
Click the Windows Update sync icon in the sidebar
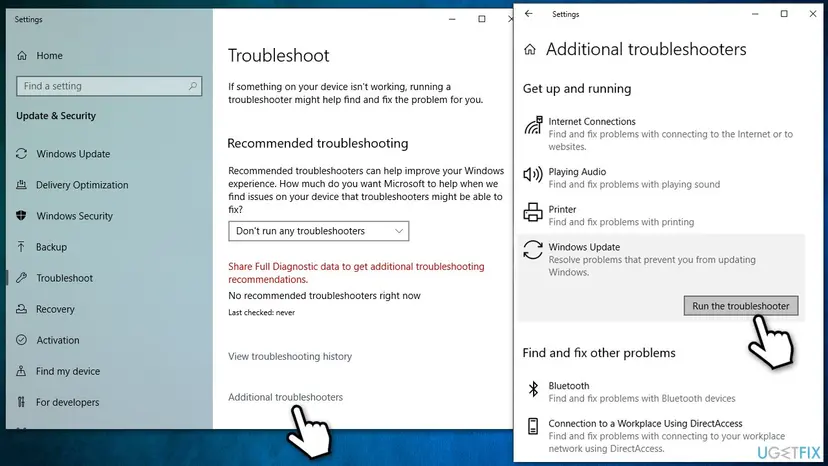22,154
